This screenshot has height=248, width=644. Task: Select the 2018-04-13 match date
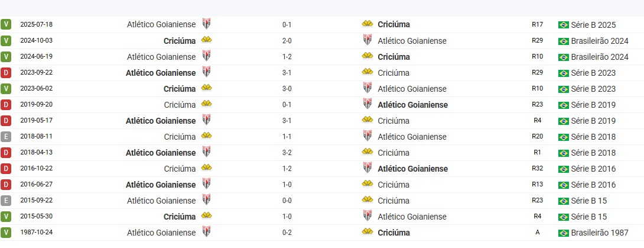36,153
